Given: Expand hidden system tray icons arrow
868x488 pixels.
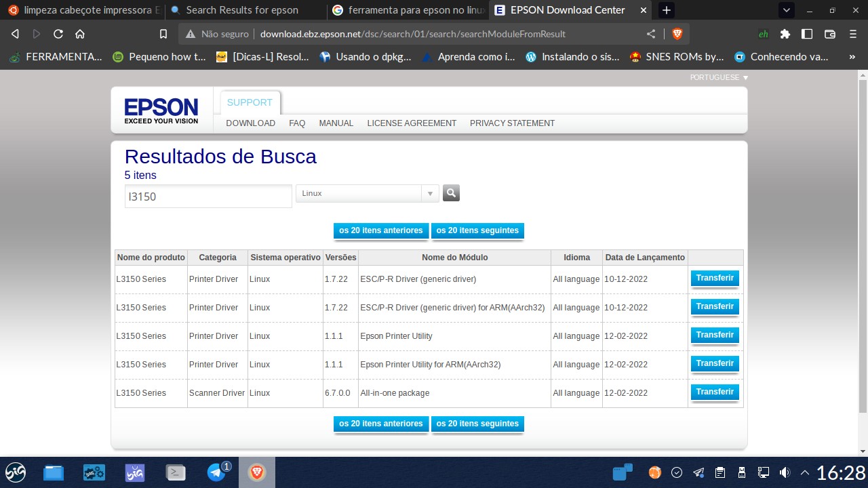Looking at the screenshot, I should 805,472.
